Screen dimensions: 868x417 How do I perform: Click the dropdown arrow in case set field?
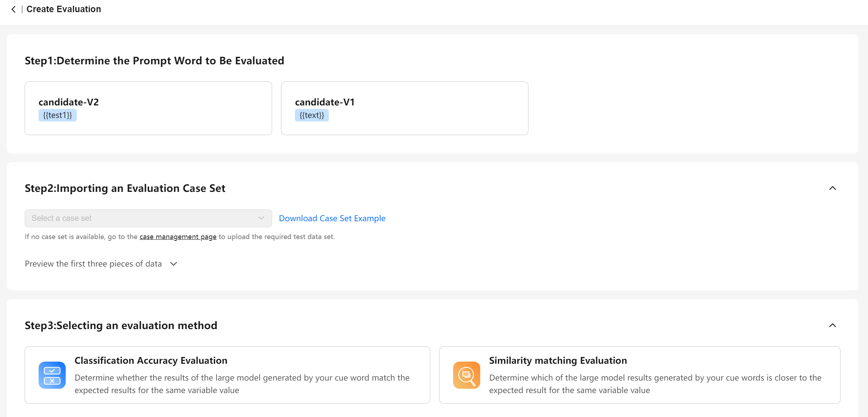(261, 218)
